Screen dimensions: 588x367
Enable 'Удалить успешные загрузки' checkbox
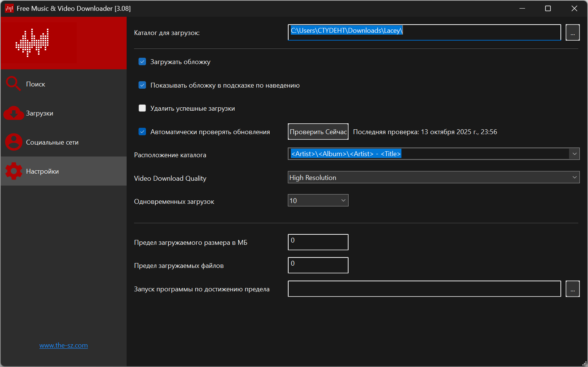142,108
